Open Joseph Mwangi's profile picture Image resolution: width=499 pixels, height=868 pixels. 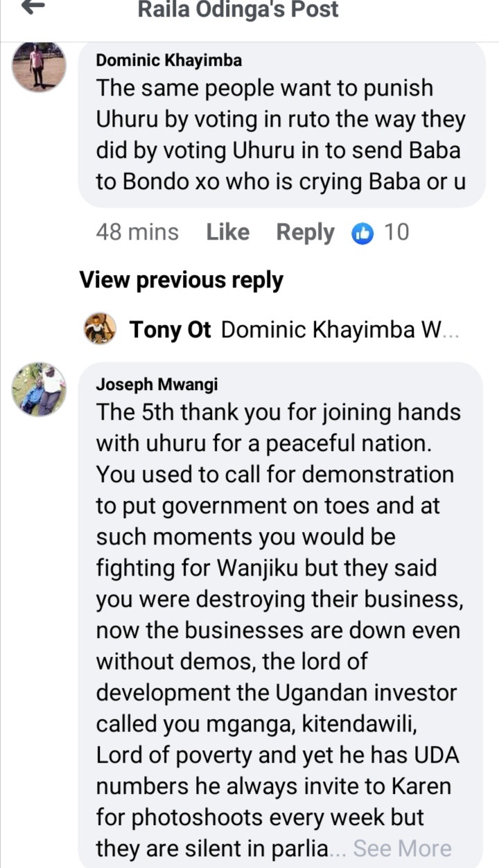[39, 389]
